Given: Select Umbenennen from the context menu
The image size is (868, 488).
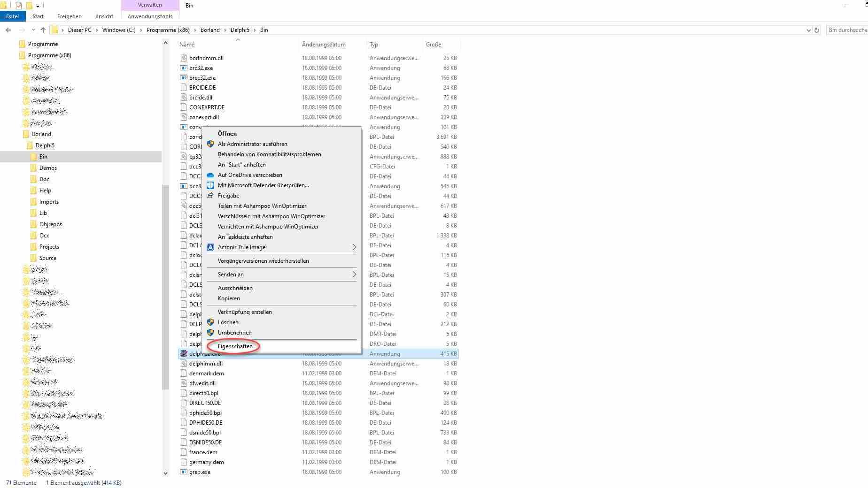Looking at the screenshot, I should [x=282, y=333].
